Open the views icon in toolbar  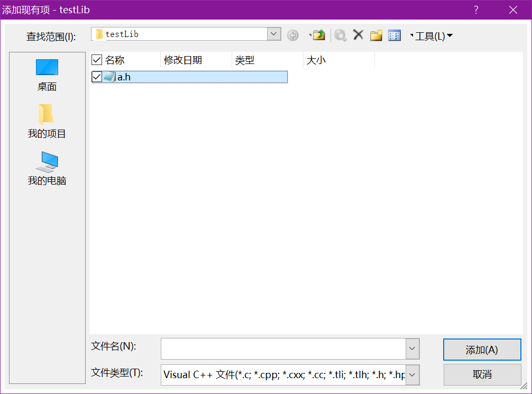[395, 35]
